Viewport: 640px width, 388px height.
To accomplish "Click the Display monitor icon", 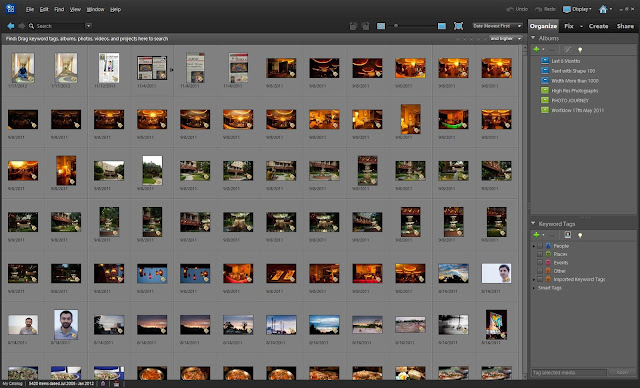I will pos(567,9).
